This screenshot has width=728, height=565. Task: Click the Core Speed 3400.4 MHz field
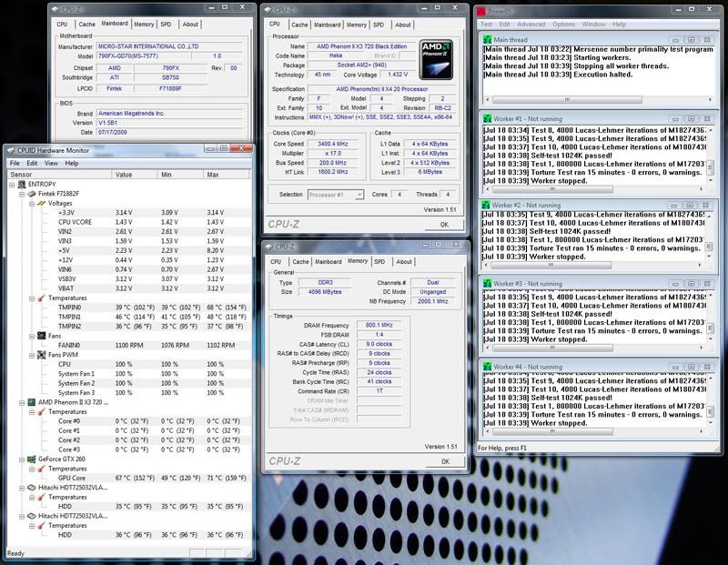point(332,144)
